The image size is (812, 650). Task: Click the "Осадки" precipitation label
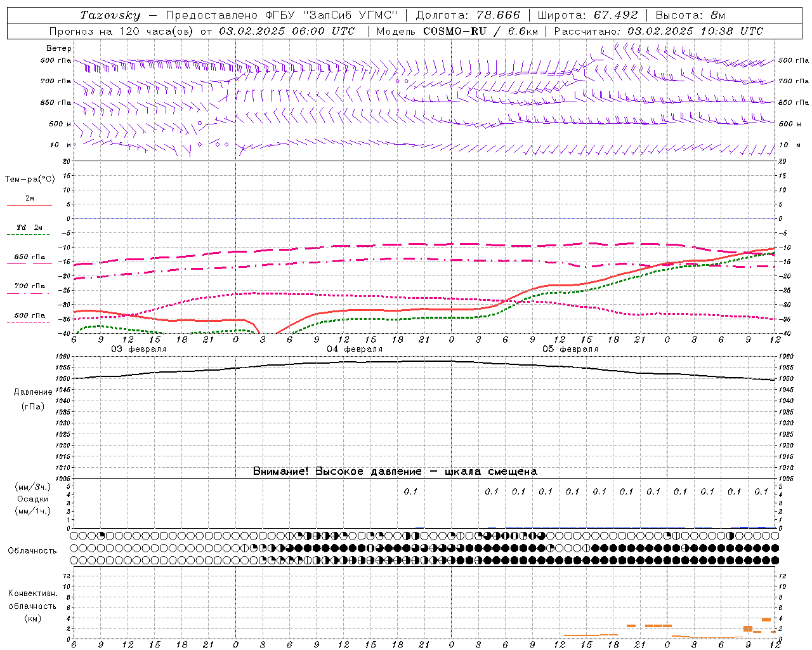[33, 499]
